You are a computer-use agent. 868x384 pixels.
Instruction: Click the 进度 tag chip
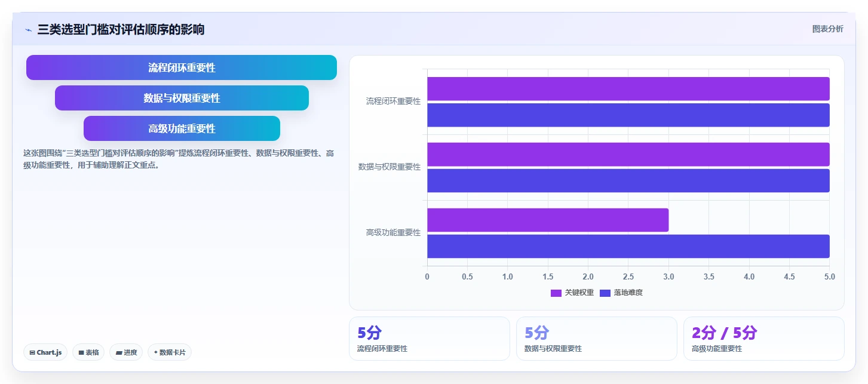point(126,352)
